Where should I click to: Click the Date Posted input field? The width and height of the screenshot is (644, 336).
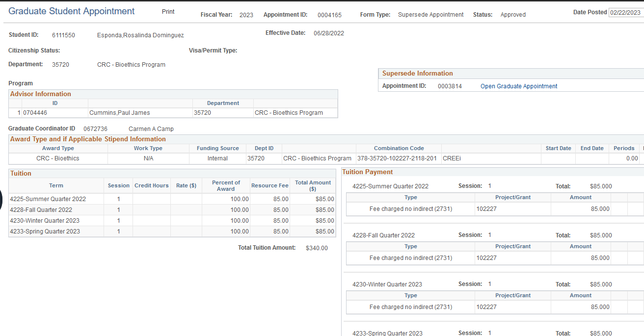click(x=626, y=13)
